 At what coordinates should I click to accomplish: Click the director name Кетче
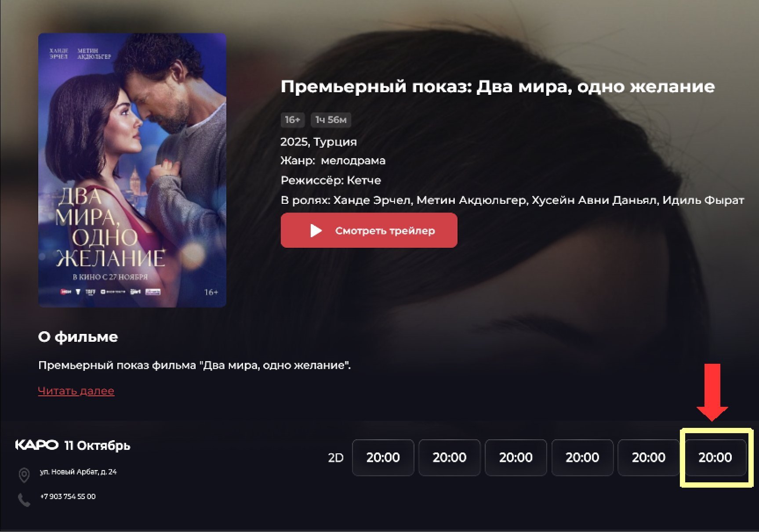[x=364, y=180]
